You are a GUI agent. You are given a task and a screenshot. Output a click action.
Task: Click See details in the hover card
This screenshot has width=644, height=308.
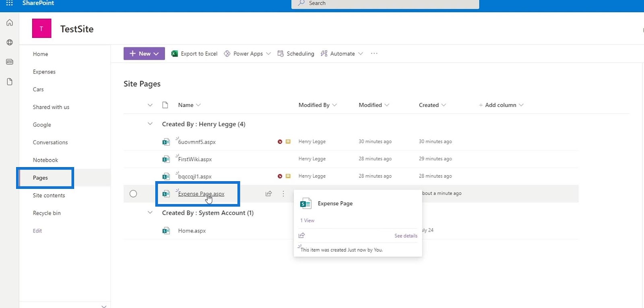tap(406, 236)
